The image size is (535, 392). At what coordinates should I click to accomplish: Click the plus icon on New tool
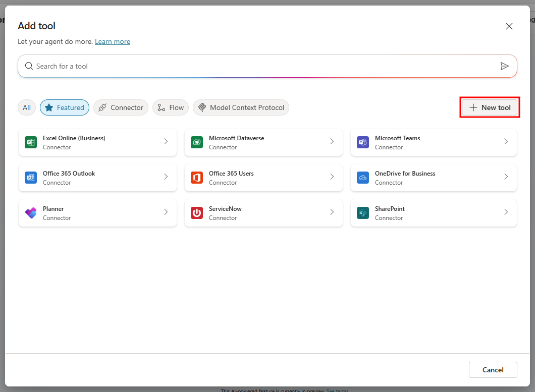click(473, 107)
